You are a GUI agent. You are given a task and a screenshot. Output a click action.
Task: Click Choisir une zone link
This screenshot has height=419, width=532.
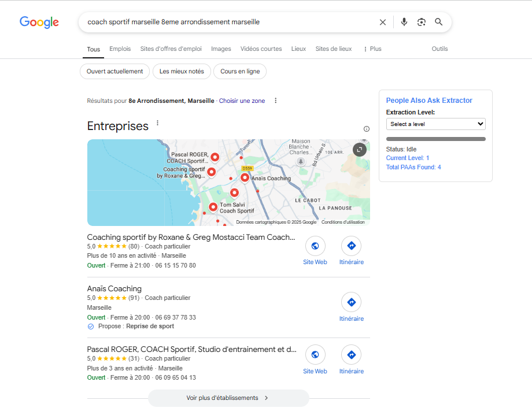(242, 101)
